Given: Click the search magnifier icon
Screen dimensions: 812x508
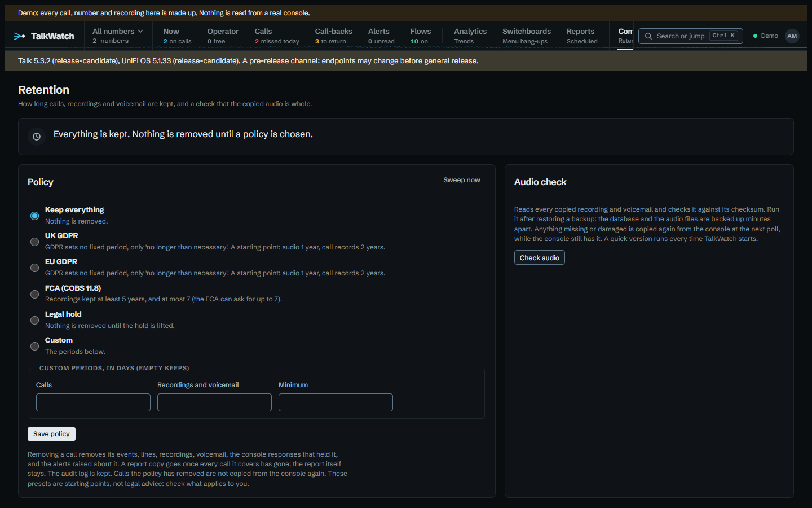Looking at the screenshot, I should coord(648,36).
